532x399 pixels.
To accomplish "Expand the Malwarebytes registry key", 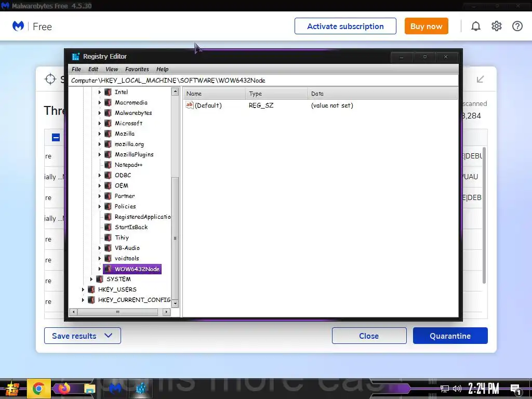I will [99, 113].
